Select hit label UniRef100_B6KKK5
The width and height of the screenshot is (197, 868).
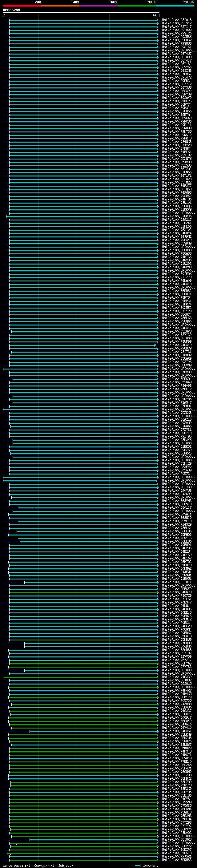[x=176, y=453]
